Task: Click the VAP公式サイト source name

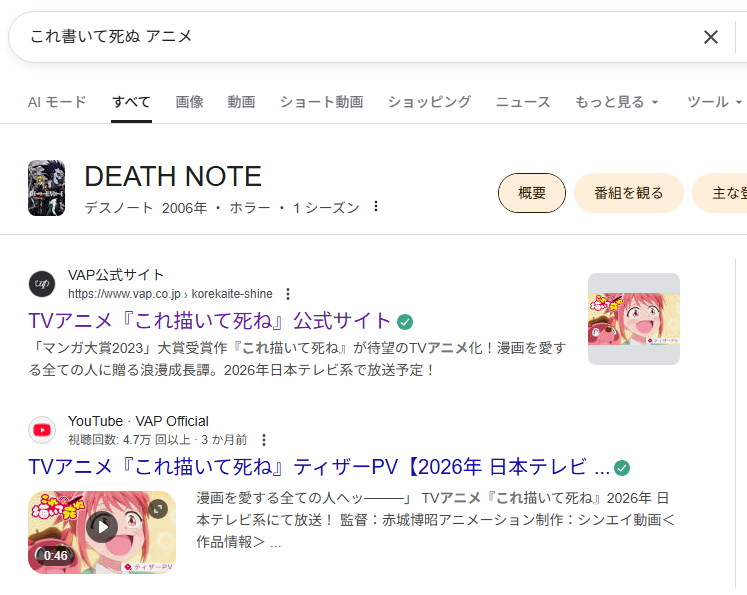Action: click(116, 275)
